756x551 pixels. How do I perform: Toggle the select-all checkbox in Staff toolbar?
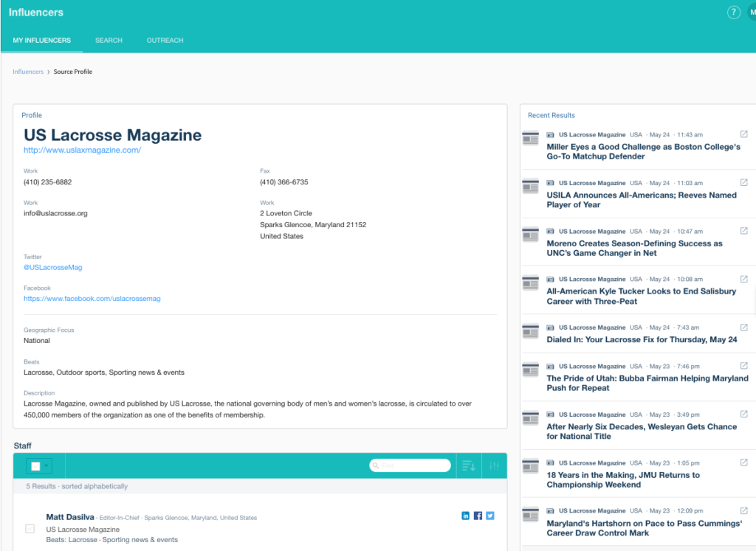pos(35,466)
